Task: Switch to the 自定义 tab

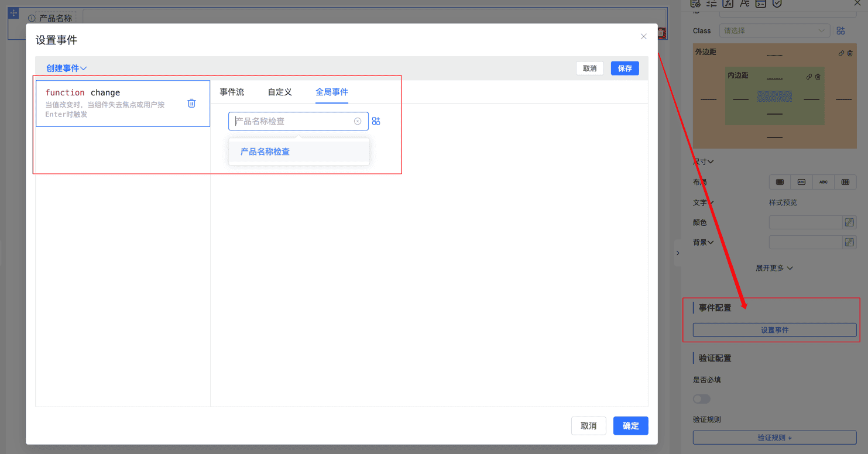Action: pyautogui.click(x=280, y=92)
